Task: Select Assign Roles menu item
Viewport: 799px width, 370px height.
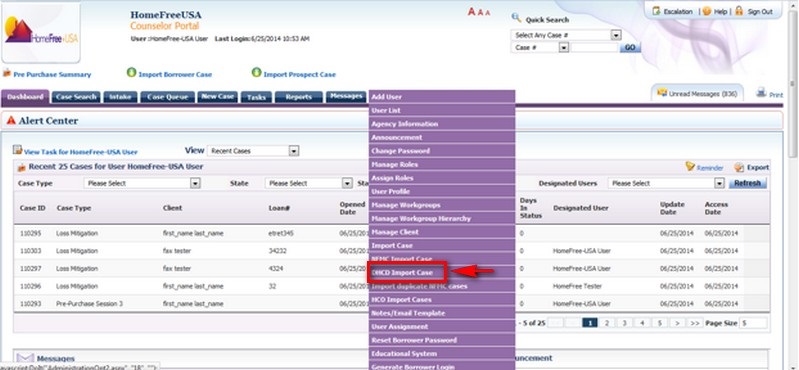Action: pos(442,178)
